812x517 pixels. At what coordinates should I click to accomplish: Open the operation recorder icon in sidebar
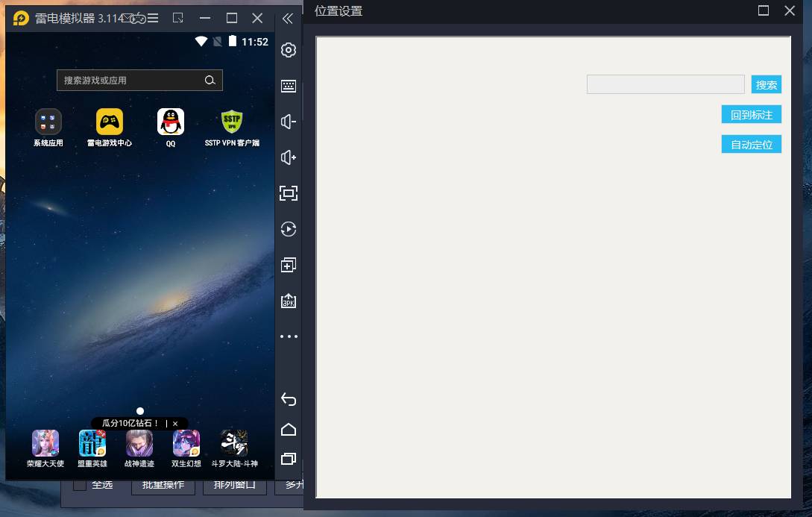click(x=289, y=229)
